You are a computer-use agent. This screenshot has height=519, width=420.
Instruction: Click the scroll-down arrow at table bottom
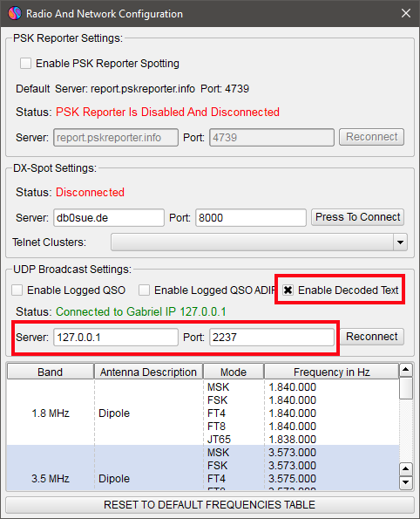click(406, 482)
